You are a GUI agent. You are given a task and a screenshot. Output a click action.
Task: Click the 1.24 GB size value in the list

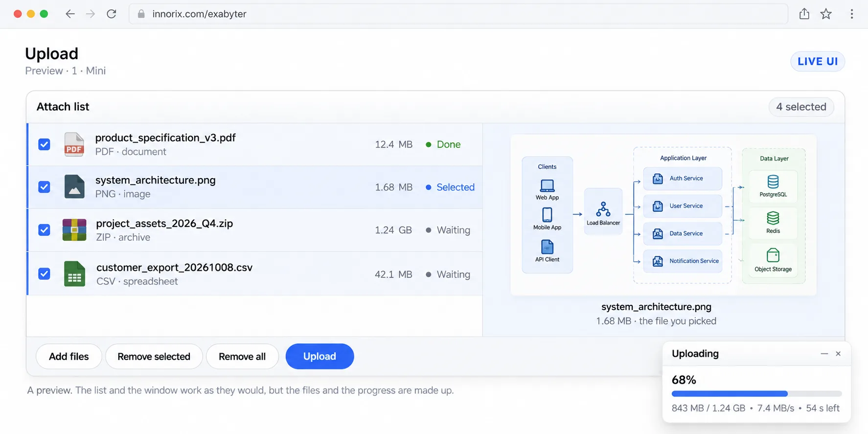393,230
